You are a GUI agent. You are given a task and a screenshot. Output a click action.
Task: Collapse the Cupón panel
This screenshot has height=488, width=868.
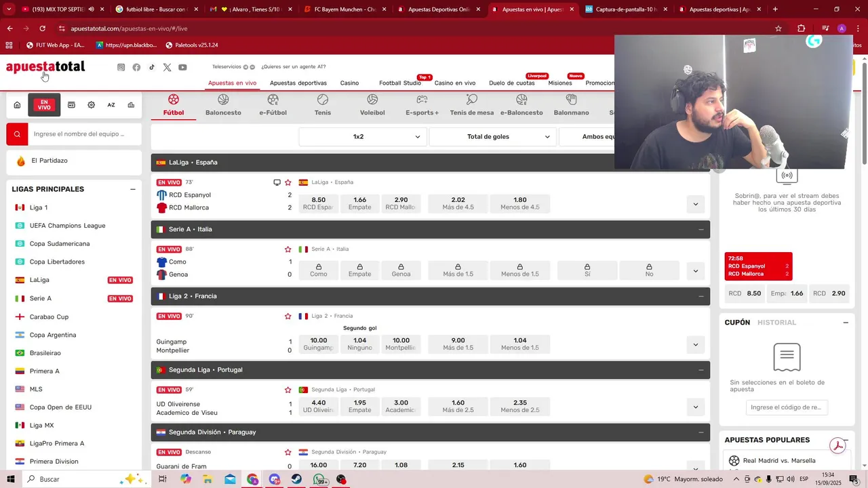846,323
